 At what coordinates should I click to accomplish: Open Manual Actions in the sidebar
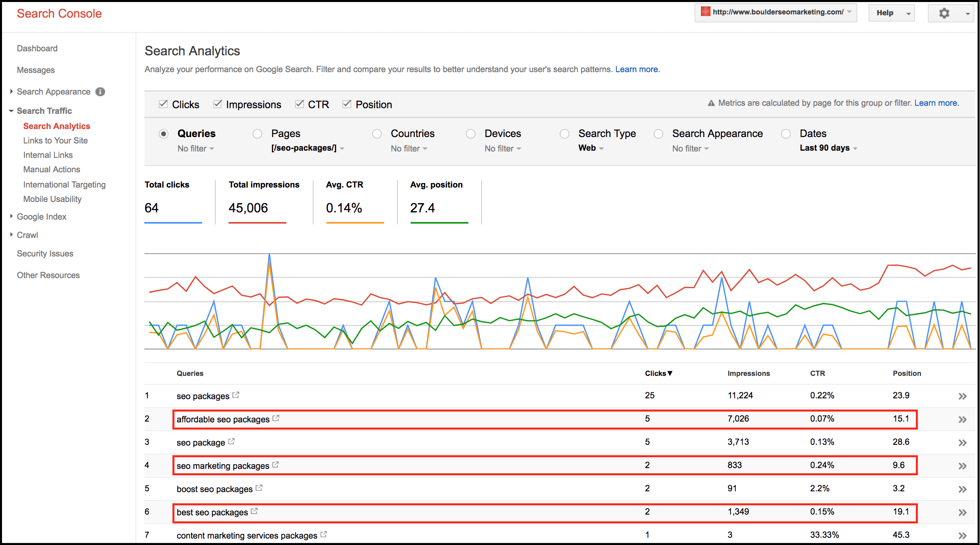(52, 170)
